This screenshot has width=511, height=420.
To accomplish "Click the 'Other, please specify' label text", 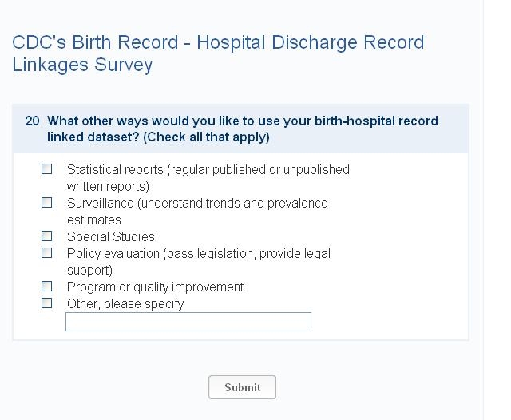I will click(x=125, y=304).
